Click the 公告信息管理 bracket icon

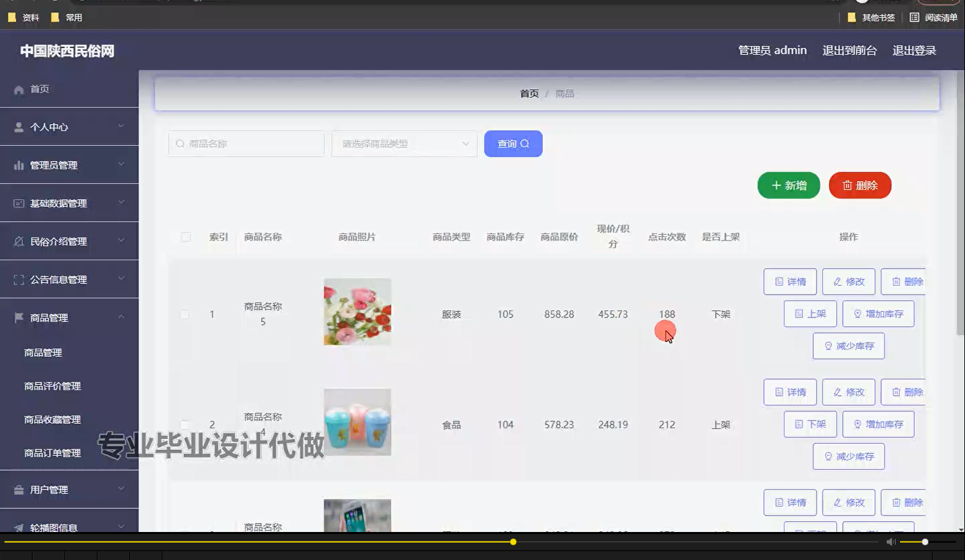(18, 279)
